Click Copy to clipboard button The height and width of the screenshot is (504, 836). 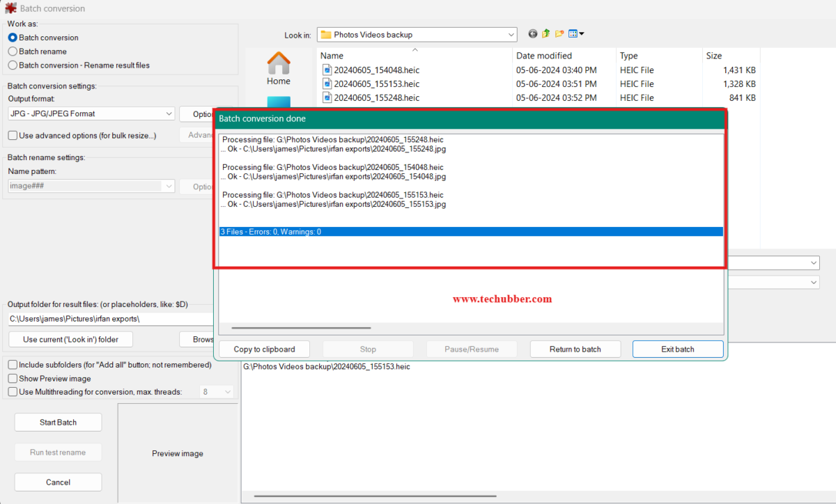pos(264,349)
